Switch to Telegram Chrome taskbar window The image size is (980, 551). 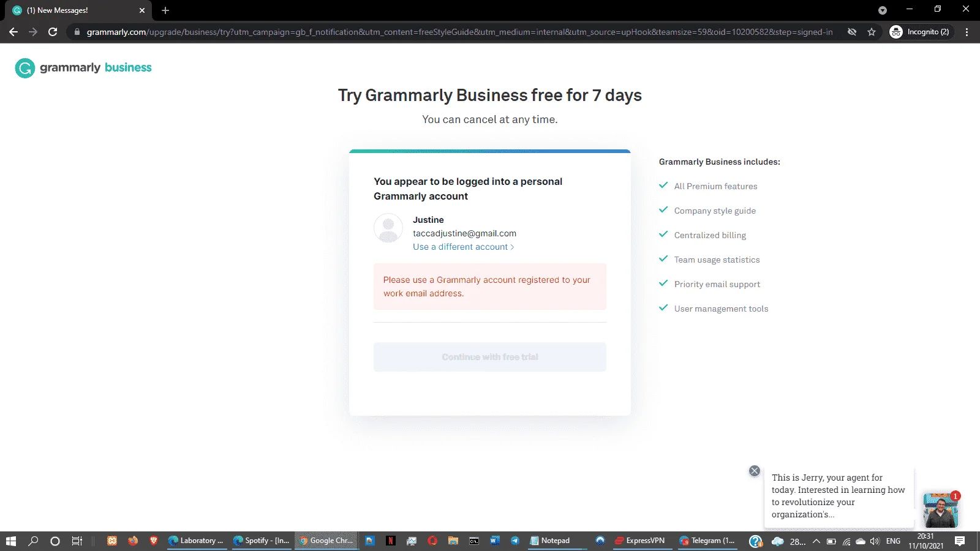pyautogui.click(x=707, y=541)
